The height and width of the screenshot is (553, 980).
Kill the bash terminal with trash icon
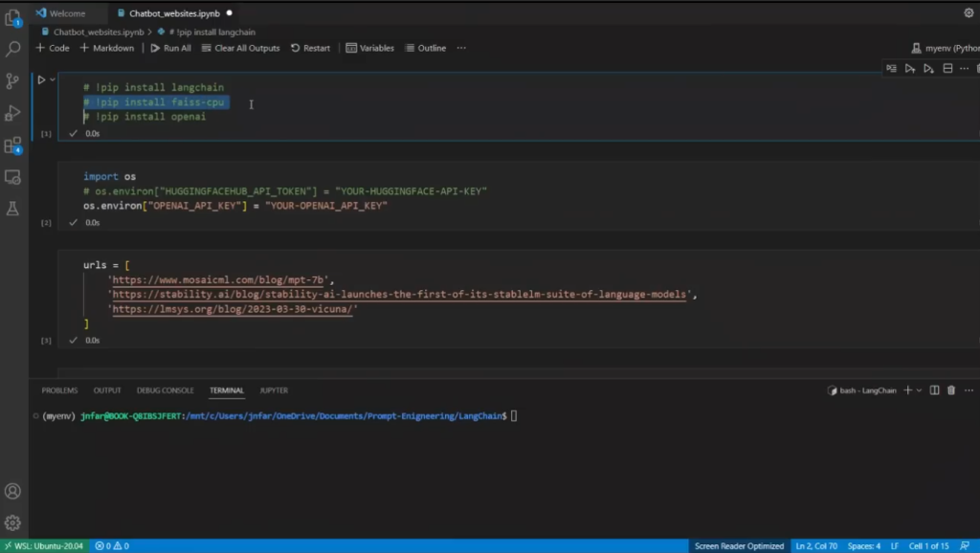click(x=950, y=390)
